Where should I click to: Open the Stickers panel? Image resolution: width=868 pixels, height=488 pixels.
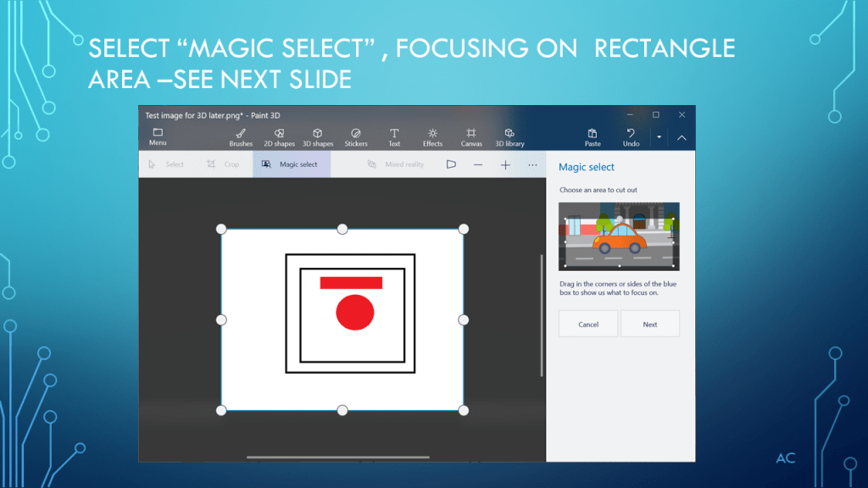click(356, 137)
